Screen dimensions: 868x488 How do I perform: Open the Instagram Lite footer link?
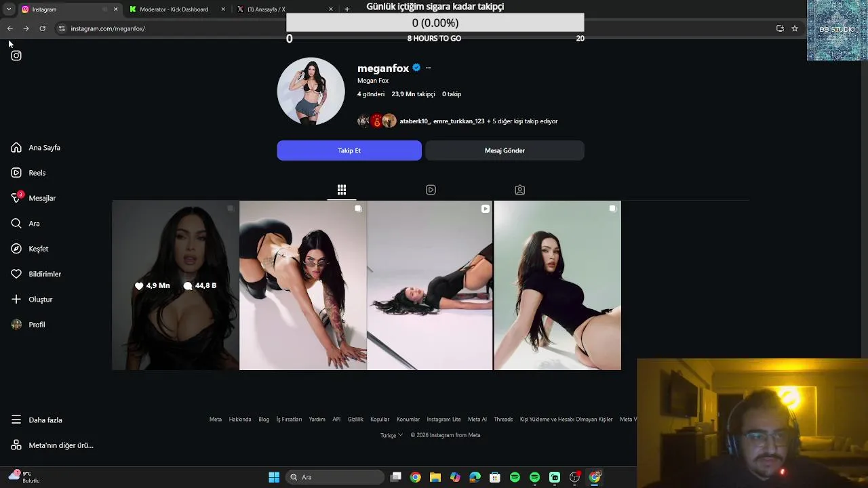[x=443, y=420]
